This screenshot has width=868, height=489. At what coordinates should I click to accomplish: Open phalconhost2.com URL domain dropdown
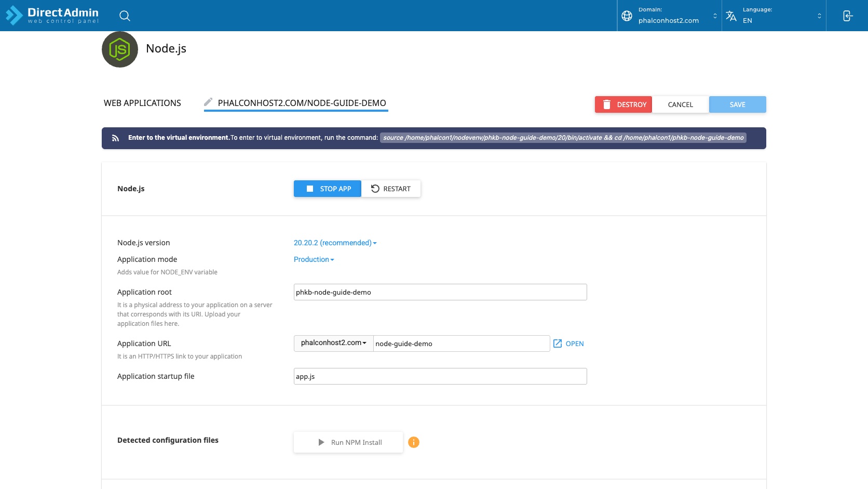(x=334, y=343)
